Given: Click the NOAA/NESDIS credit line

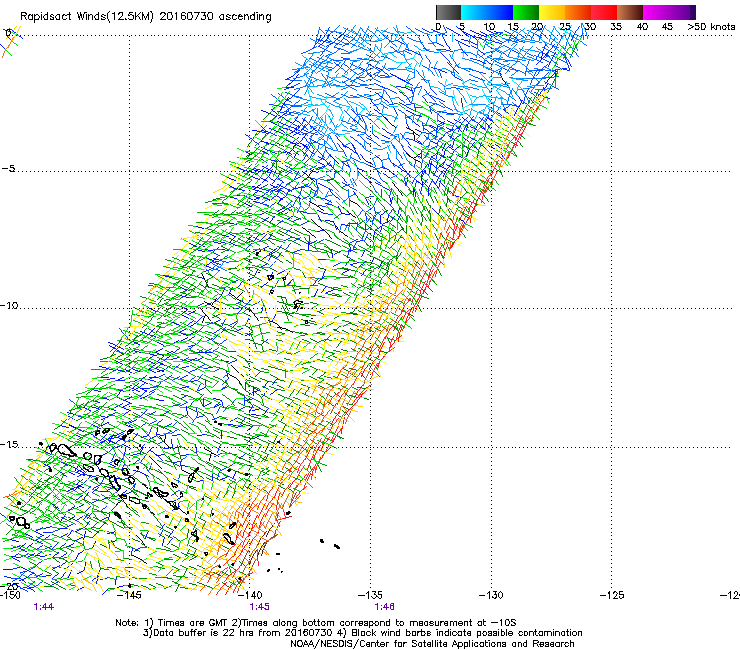Looking at the screenshot, I should (x=432, y=644).
